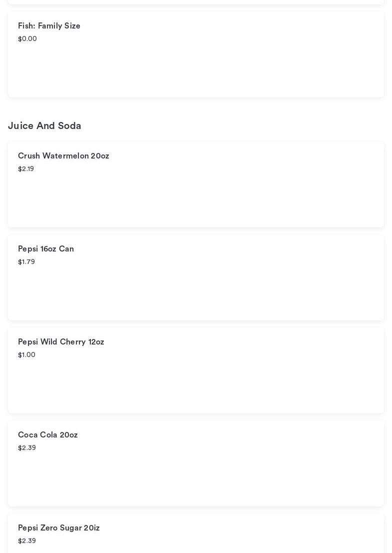Image resolution: width=392 pixels, height=553 pixels.
Task: Select the Pepsi Zero Sugar 20iz title
Action: click(59, 528)
